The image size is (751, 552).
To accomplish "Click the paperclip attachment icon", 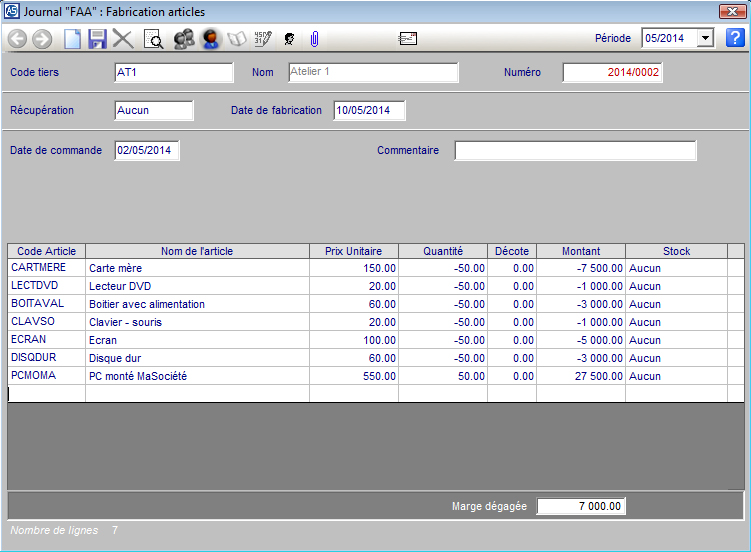I will pos(314,39).
